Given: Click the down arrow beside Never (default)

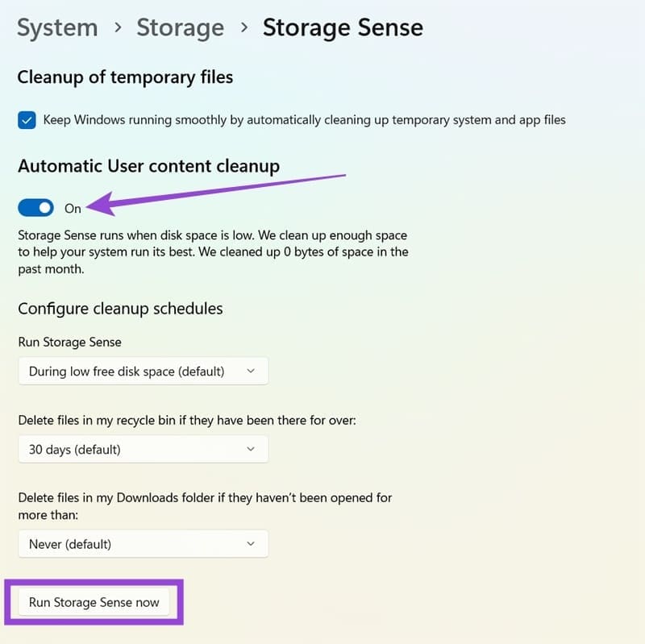Looking at the screenshot, I should click(x=250, y=544).
